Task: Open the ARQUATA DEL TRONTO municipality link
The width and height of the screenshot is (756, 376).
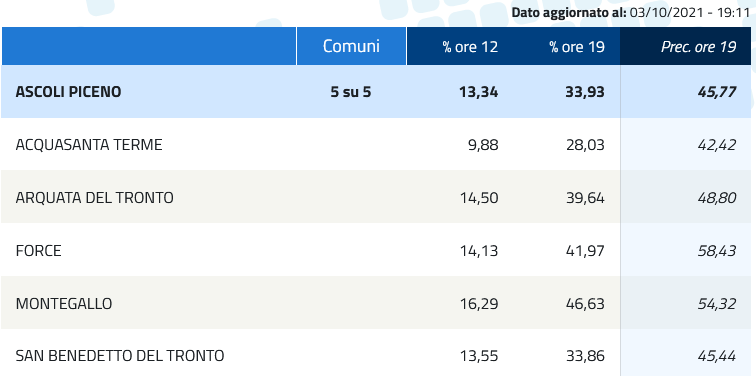Action: pos(94,198)
